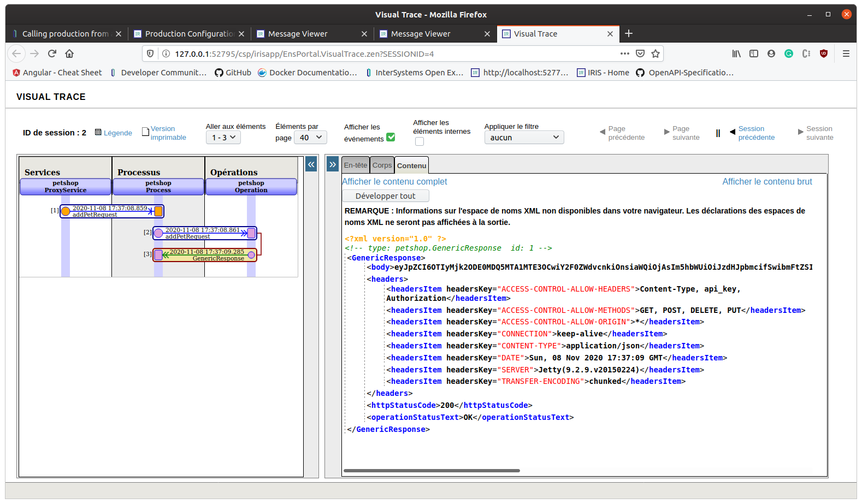Open the Aller aux éléments 1-3 dropdown

pyautogui.click(x=223, y=138)
